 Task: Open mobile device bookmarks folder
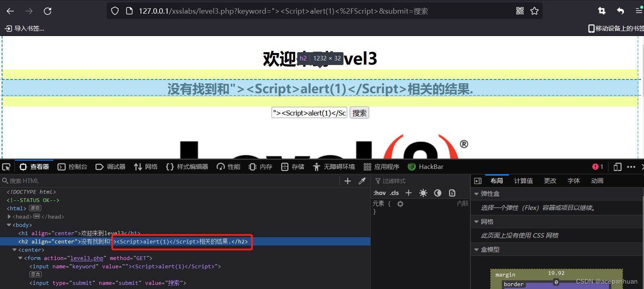616,29
